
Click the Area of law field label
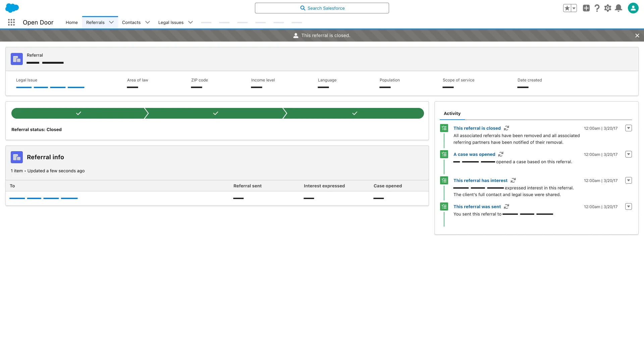(138, 80)
